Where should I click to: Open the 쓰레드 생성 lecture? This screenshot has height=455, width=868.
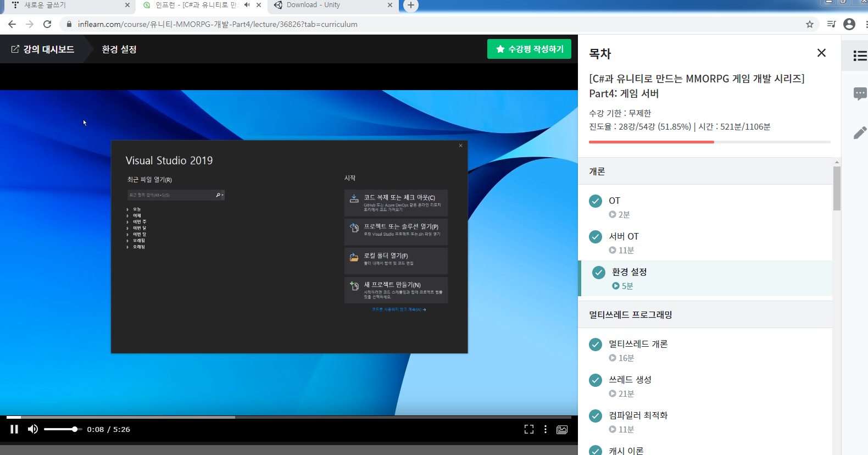point(630,380)
